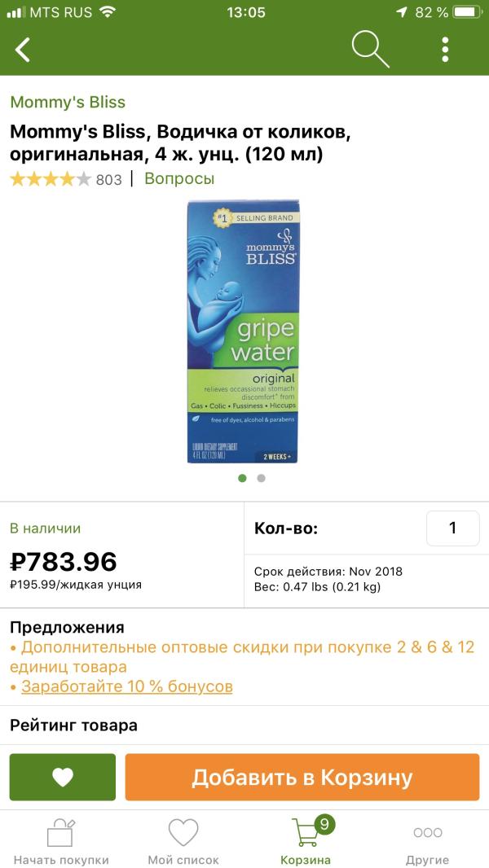This screenshot has width=489, height=868.
Task: Open the three-dot overflow menu
Action: pos(445,50)
